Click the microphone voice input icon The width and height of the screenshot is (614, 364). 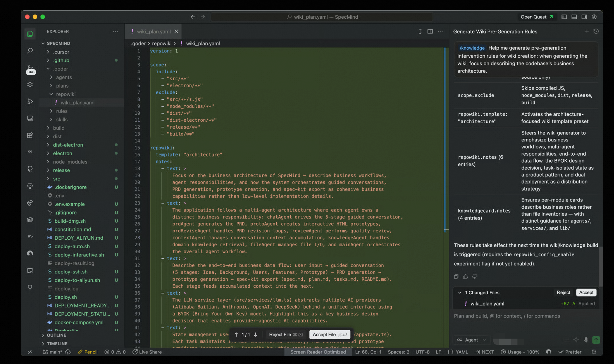[586, 340]
